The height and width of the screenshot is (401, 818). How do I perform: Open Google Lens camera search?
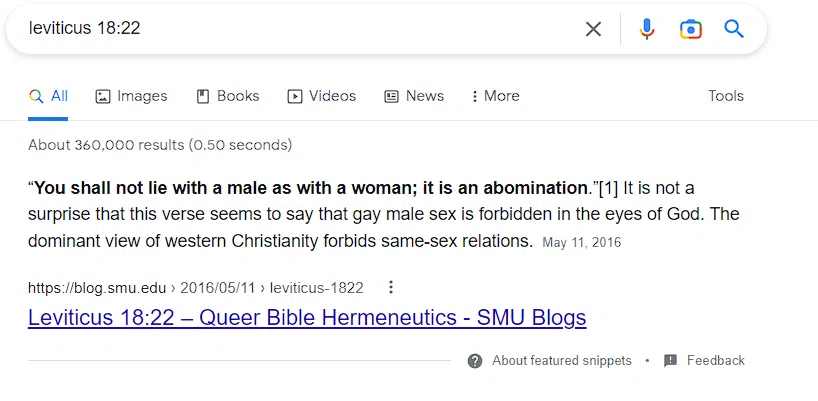[x=690, y=29]
